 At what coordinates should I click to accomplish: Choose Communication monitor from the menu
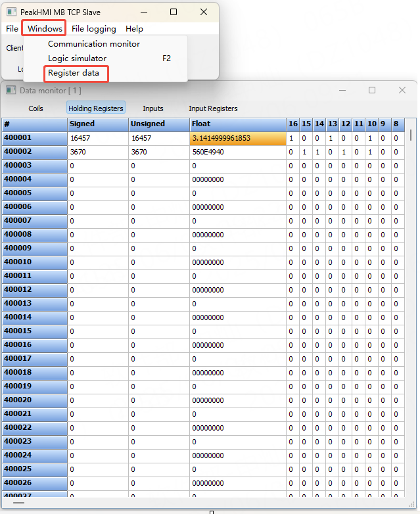[x=94, y=44]
